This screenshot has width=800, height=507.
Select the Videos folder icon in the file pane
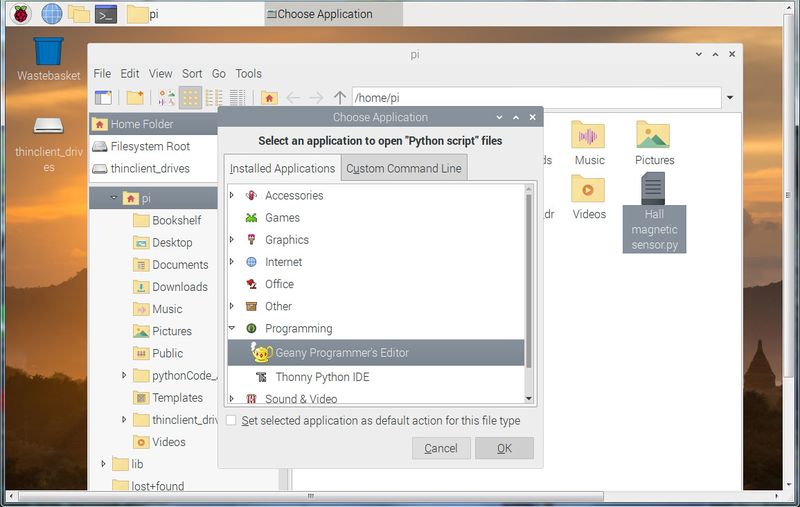tap(589, 197)
